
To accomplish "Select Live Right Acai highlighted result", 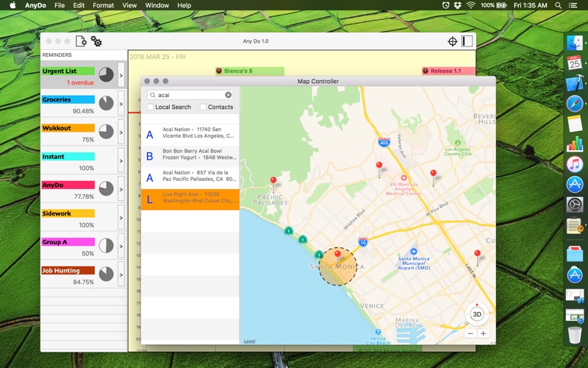I will click(190, 199).
